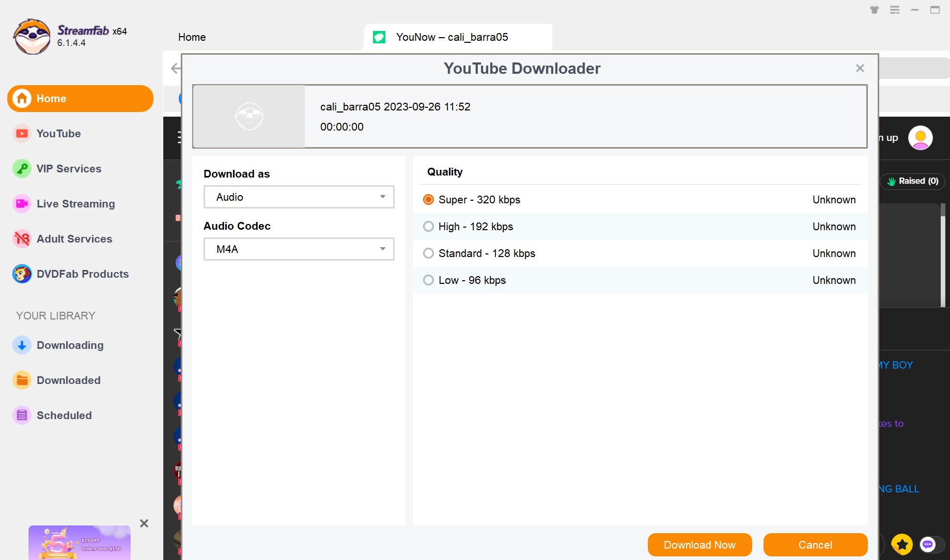Open the Home sidebar section
Image resolution: width=950 pixels, height=560 pixels.
point(80,99)
